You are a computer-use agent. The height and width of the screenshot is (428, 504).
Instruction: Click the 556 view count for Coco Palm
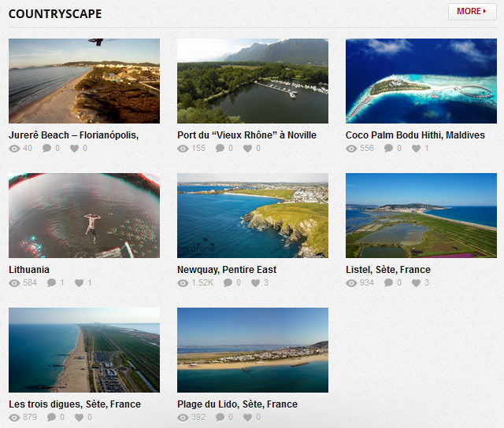367,149
